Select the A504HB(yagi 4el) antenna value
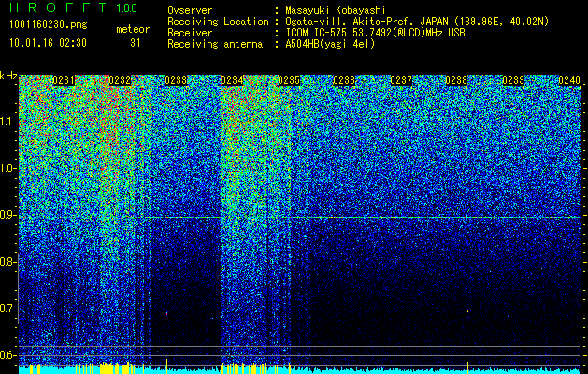588x374 pixels. 330,44
